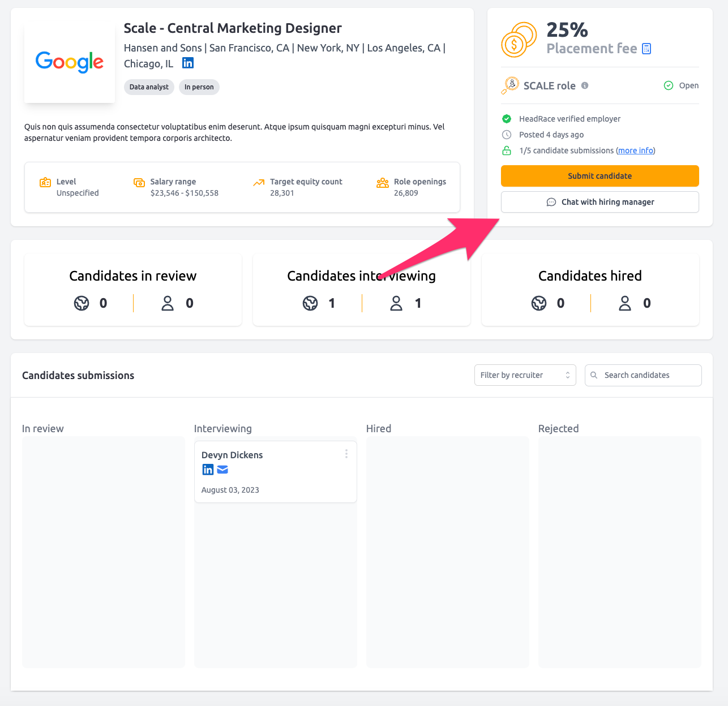Click the In person tag

tap(199, 87)
